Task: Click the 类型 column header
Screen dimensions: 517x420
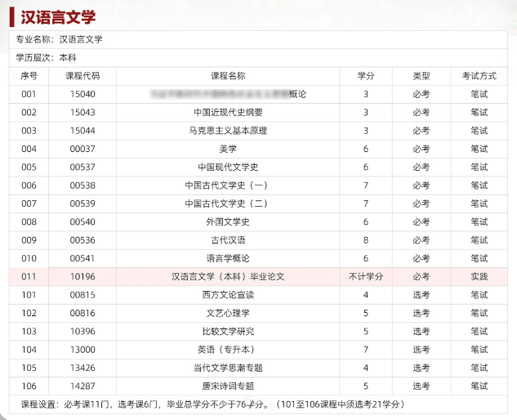Action: [x=421, y=76]
